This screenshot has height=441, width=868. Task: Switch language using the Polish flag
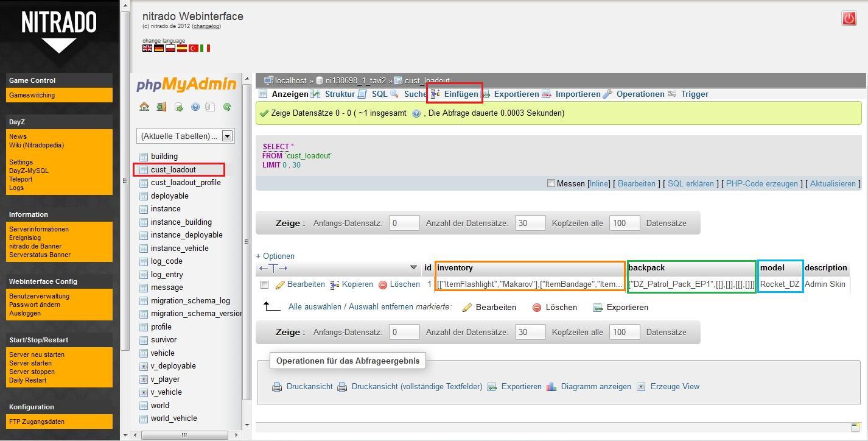170,48
